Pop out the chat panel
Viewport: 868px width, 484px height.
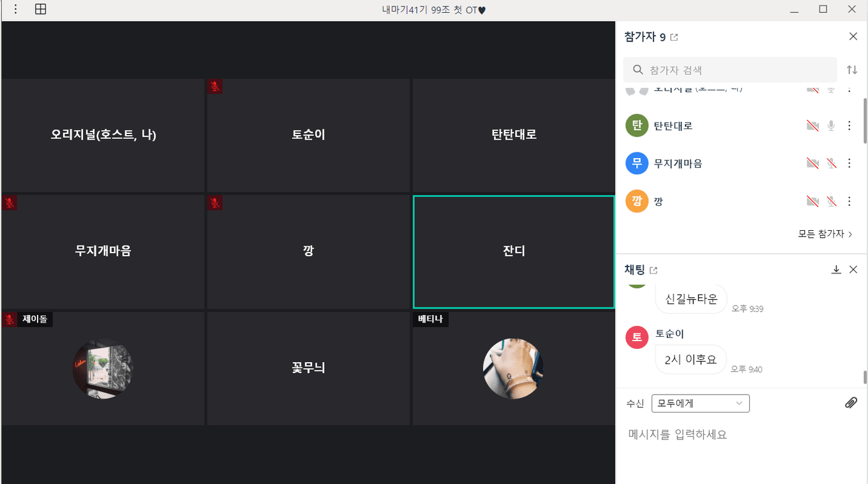coord(654,270)
